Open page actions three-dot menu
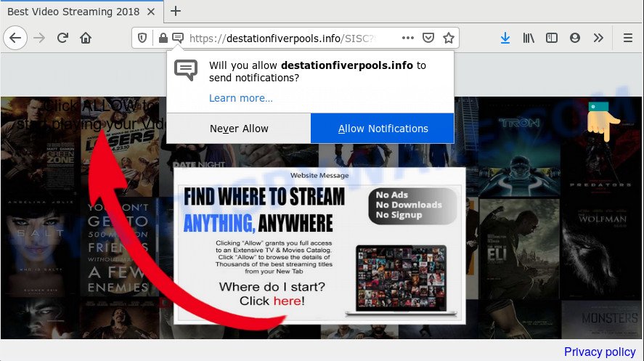The width and height of the screenshot is (644, 361). [408, 38]
